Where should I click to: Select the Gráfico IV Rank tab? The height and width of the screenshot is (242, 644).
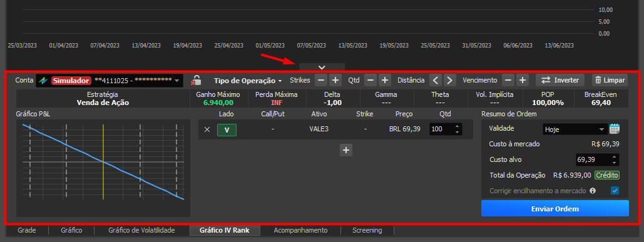pos(225,231)
